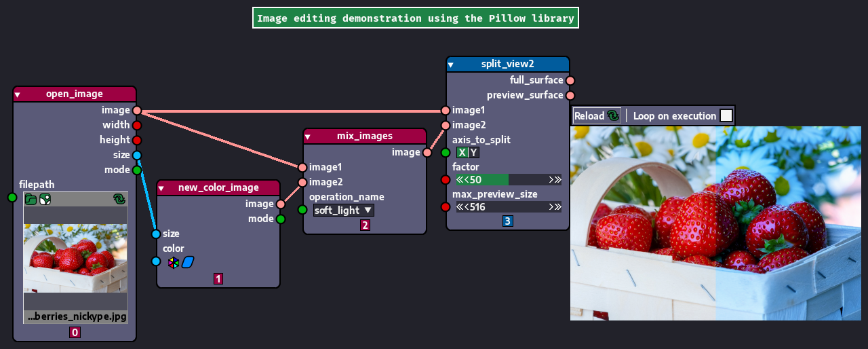
Task: Collapse the split_view2 node
Action: [451, 65]
